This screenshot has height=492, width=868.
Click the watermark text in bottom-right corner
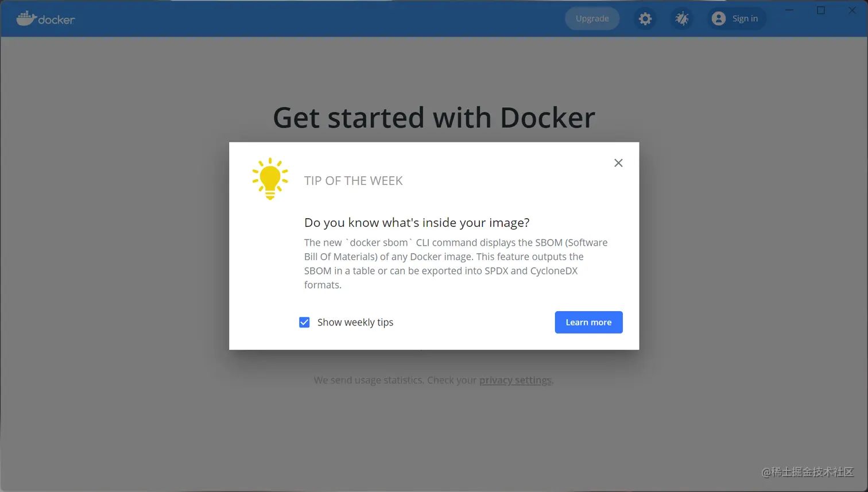(x=807, y=472)
